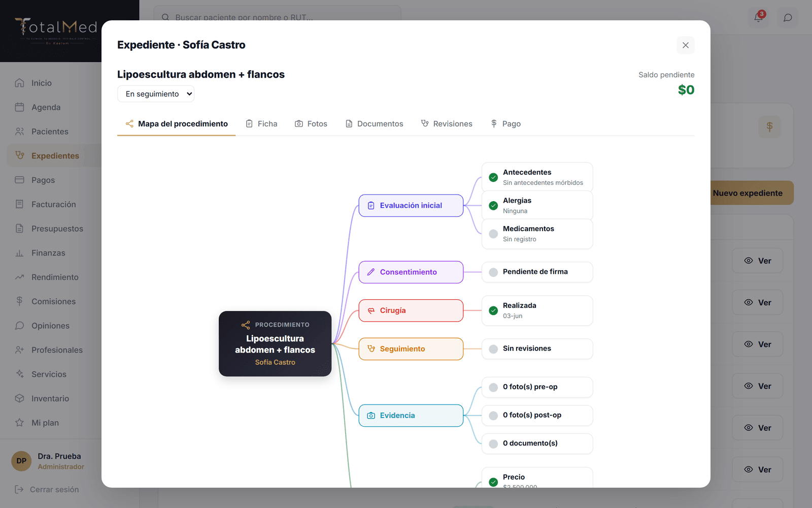Click the TotalMed logo
The height and width of the screenshot is (508, 812).
point(56,30)
